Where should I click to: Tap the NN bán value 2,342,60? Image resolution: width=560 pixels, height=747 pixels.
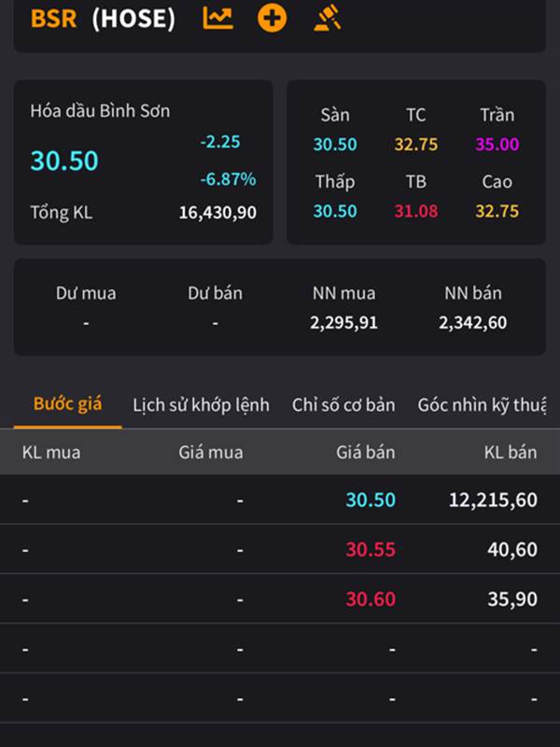[x=473, y=323]
